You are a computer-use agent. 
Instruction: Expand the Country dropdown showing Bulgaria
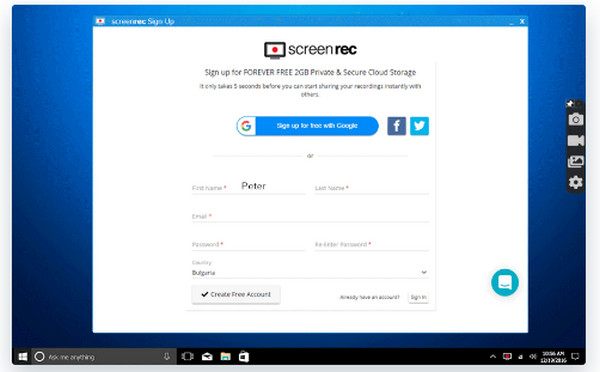[x=310, y=272]
